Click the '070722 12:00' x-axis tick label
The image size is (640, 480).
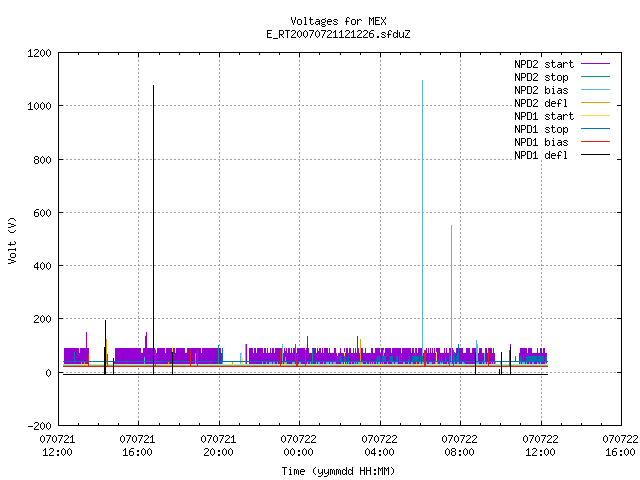[x=540, y=446]
